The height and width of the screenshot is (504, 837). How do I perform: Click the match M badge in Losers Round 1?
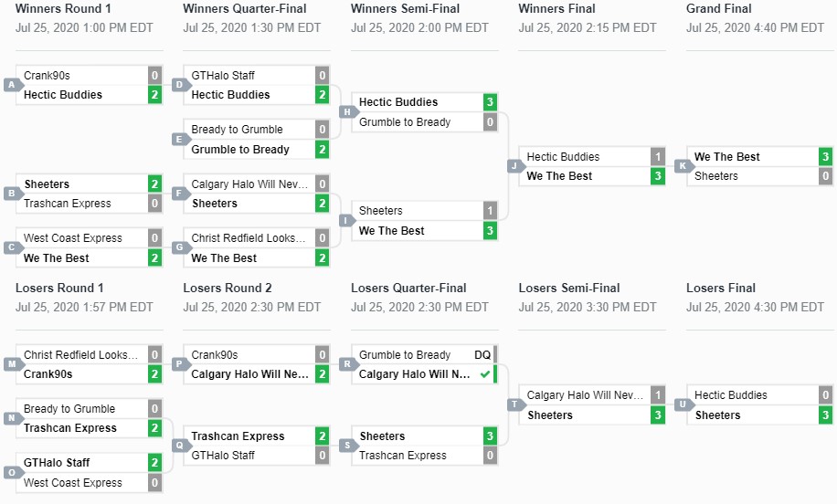(x=12, y=364)
